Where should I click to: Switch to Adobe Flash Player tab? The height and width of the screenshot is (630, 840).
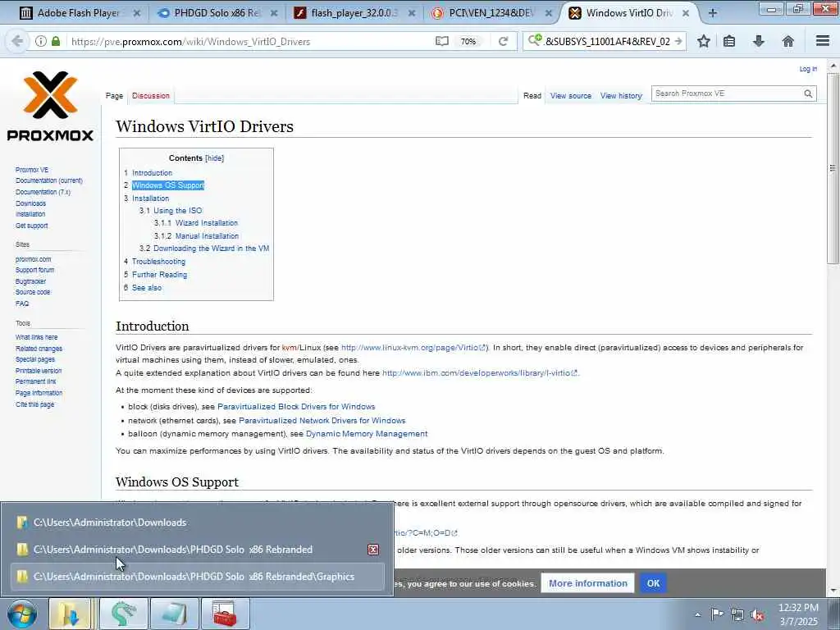coord(78,13)
